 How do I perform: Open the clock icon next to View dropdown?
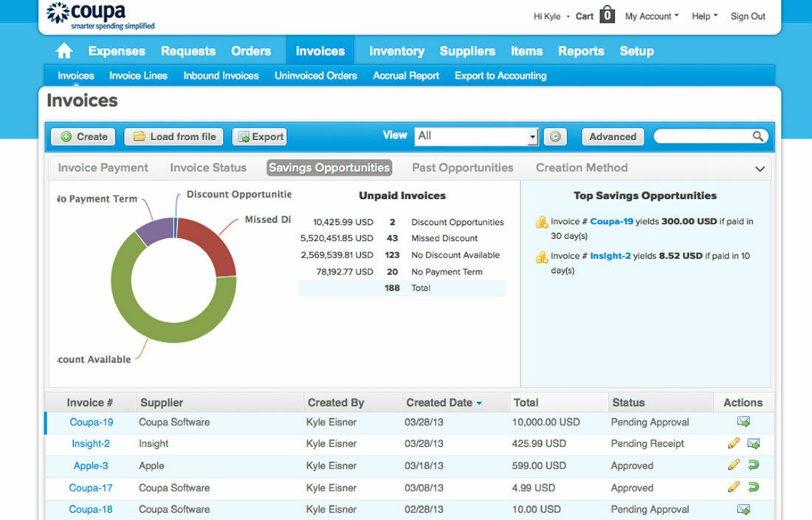[x=554, y=136]
